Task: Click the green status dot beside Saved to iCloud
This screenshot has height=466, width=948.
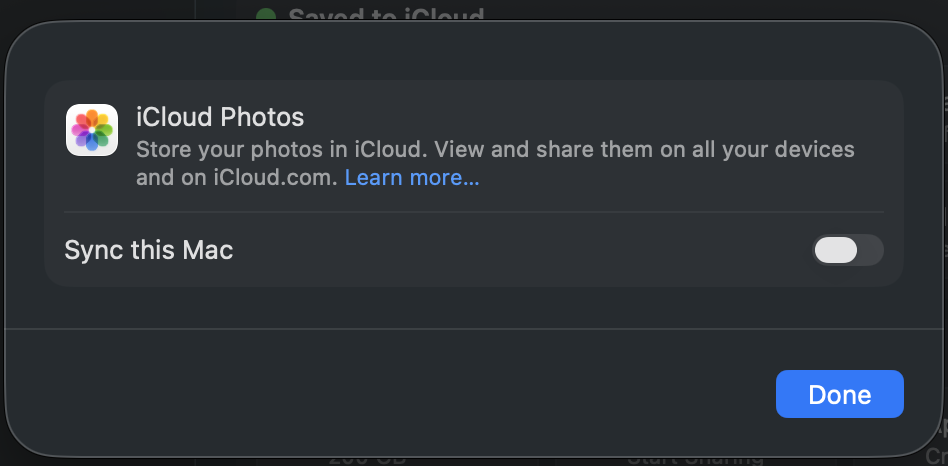Action: click(x=266, y=15)
